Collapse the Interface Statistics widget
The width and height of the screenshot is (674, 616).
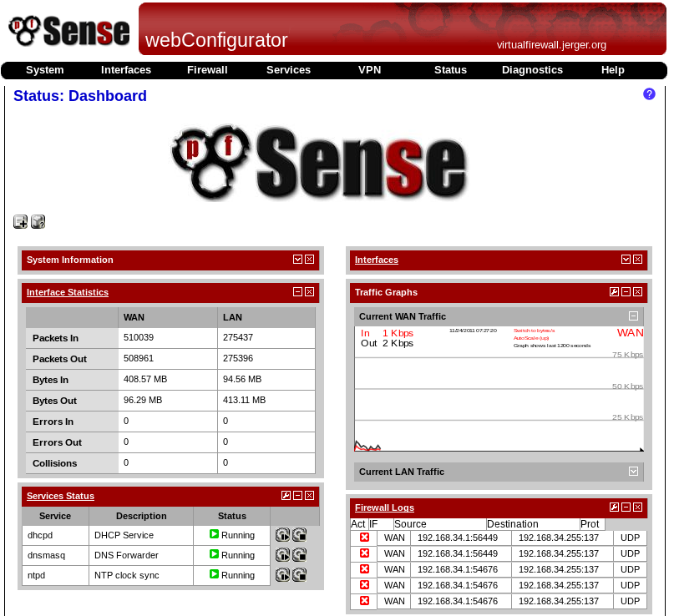[297, 292]
